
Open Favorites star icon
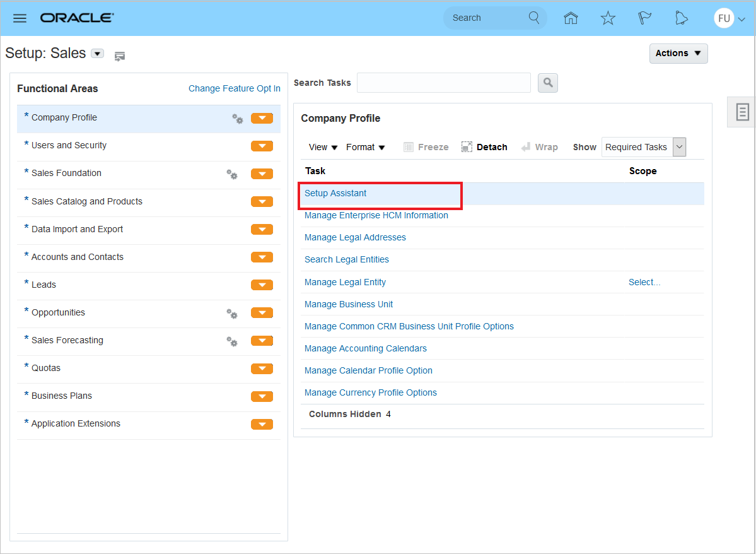(608, 18)
